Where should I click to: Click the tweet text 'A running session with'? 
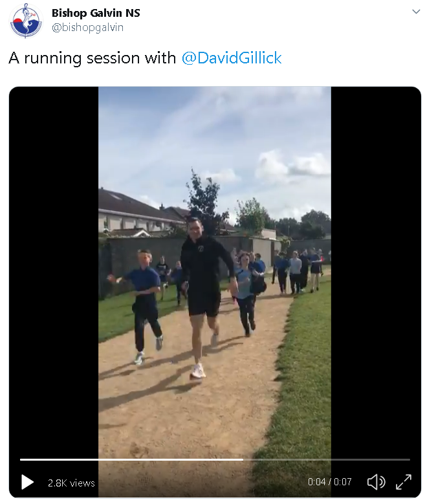pyautogui.click(x=93, y=58)
